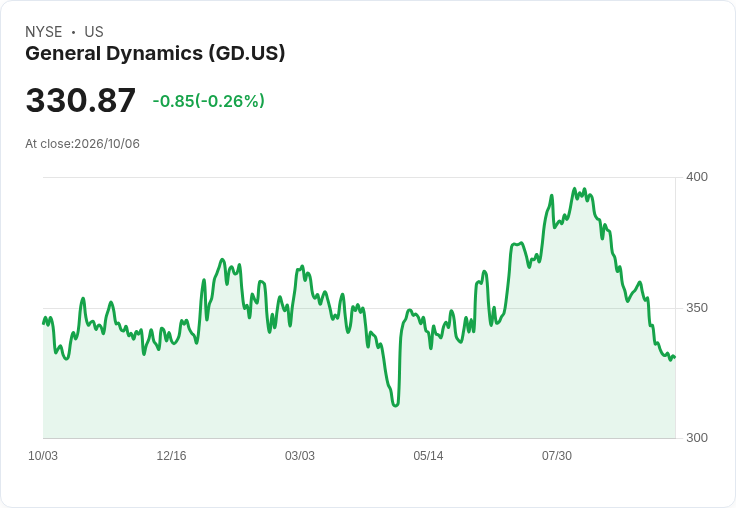Click the first data point of the chart line

[x=44, y=323]
